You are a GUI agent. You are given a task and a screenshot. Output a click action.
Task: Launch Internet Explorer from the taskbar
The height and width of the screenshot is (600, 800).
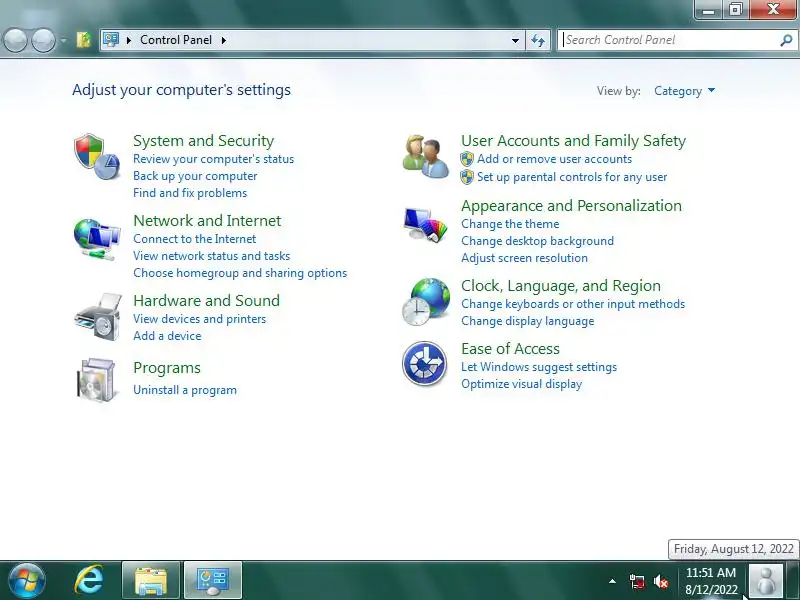point(89,581)
